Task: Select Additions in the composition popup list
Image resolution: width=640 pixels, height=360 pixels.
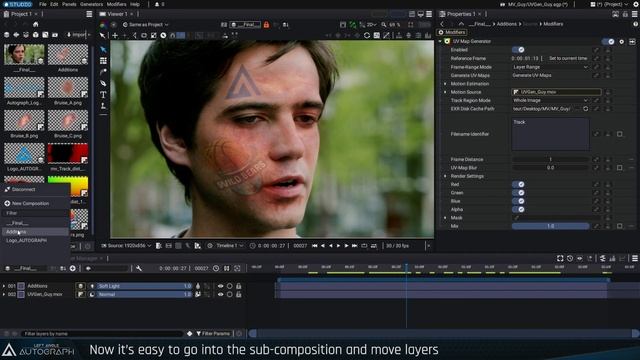Action: pyautogui.click(x=35, y=232)
